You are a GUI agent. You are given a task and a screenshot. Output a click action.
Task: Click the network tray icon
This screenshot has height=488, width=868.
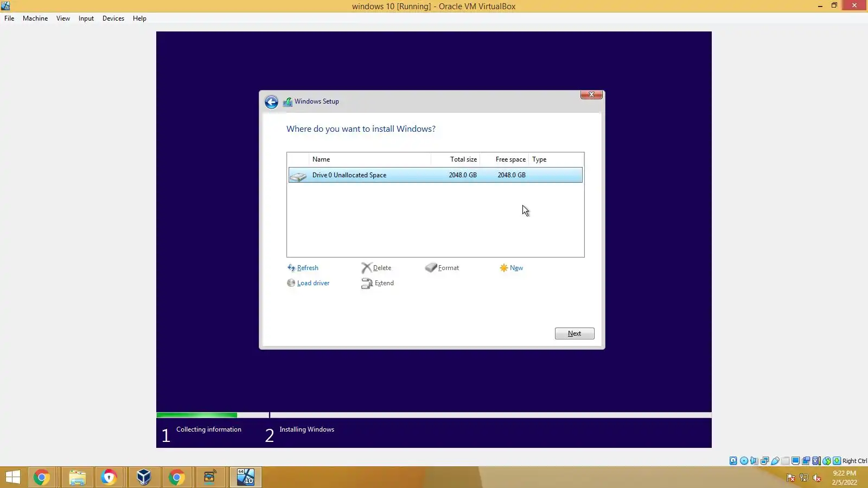tap(804, 478)
